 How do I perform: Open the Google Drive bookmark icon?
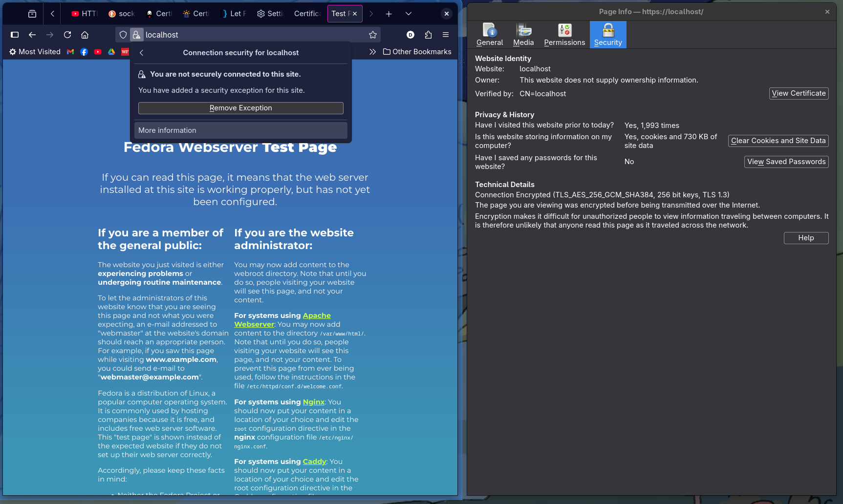tap(111, 52)
